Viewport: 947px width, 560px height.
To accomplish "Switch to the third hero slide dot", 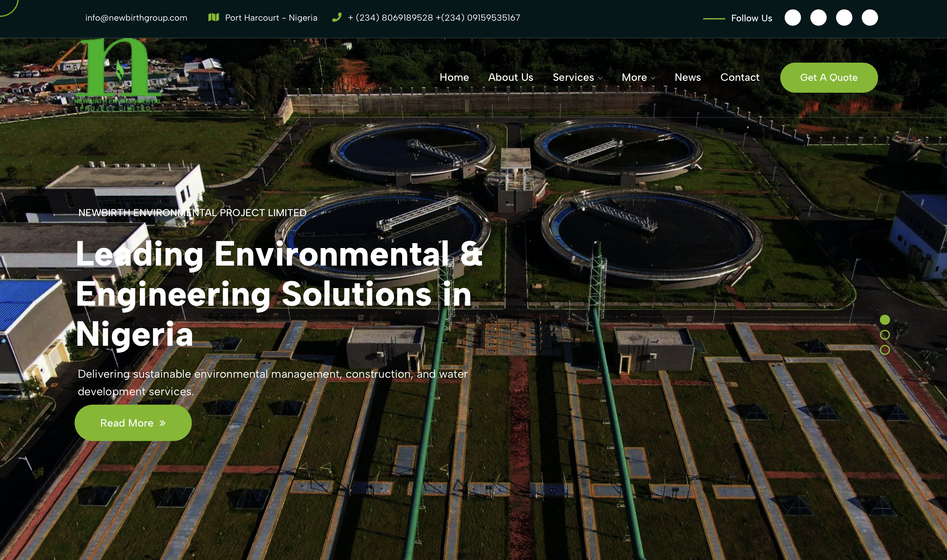I will pos(885,350).
